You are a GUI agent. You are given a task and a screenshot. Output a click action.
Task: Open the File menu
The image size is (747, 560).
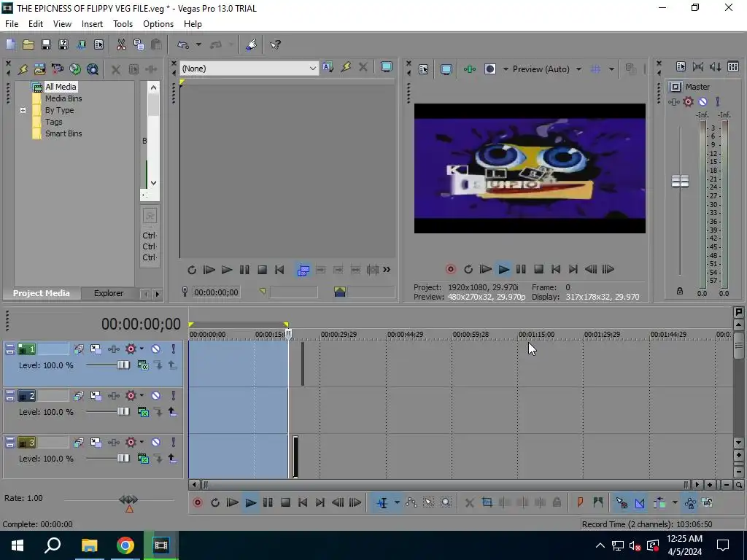tap(12, 24)
